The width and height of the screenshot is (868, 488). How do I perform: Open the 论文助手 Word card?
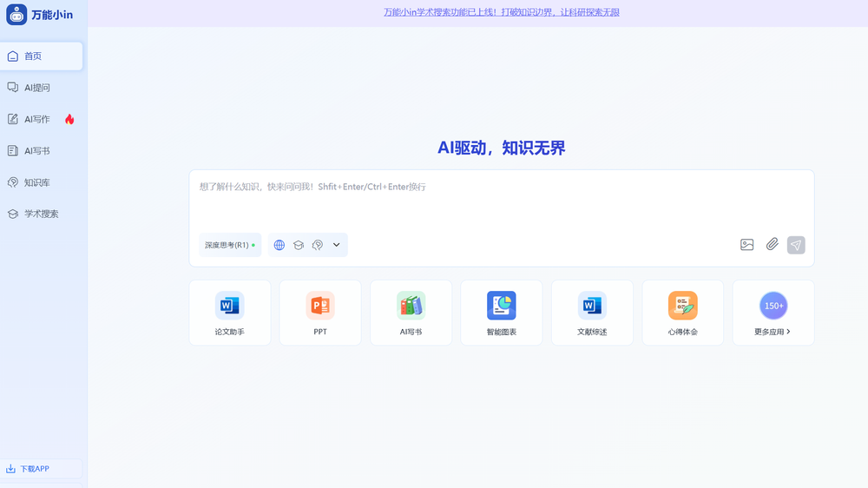coord(230,313)
